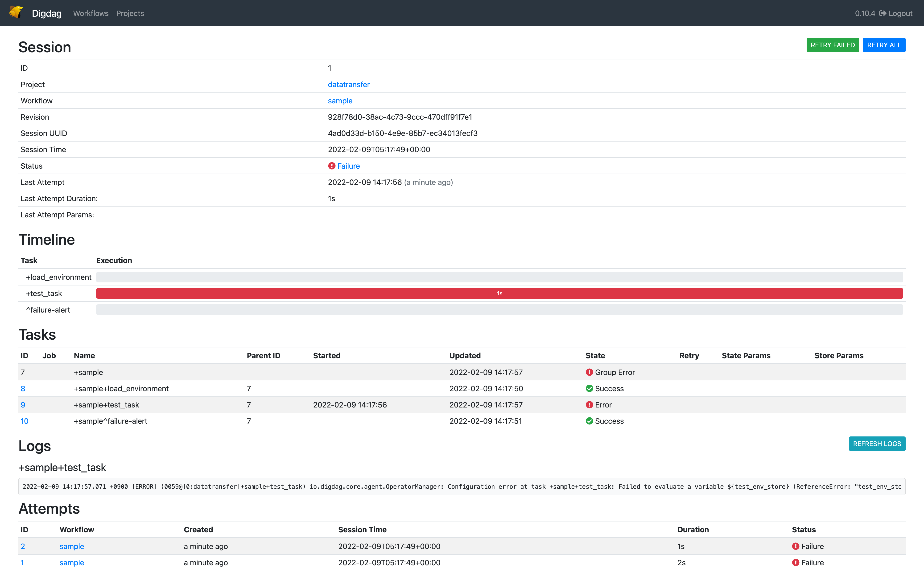
Task: Open the Projects menu item
Action: pyautogui.click(x=130, y=13)
